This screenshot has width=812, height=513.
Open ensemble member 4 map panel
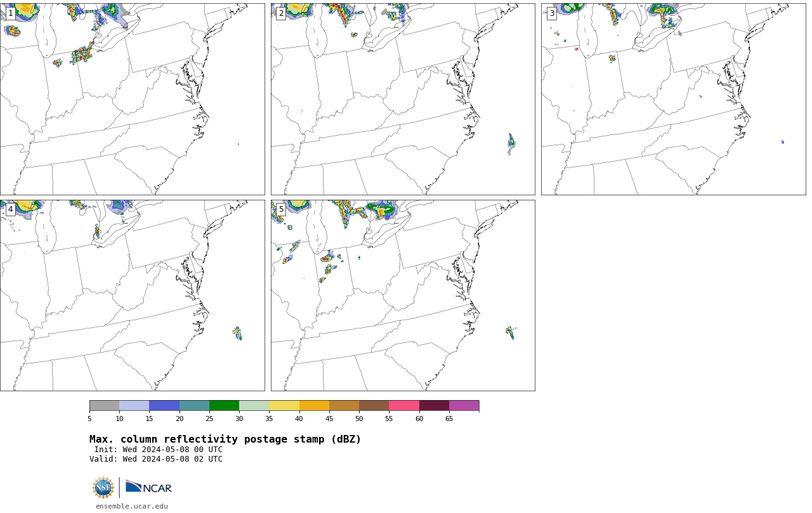pyautogui.click(x=132, y=295)
